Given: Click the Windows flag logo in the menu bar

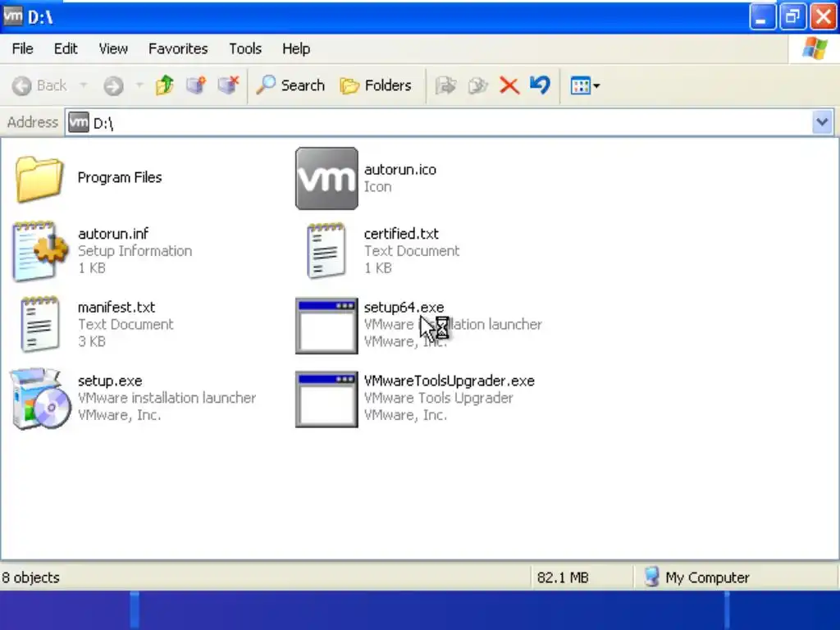Looking at the screenshot, I should pos(815,48).
